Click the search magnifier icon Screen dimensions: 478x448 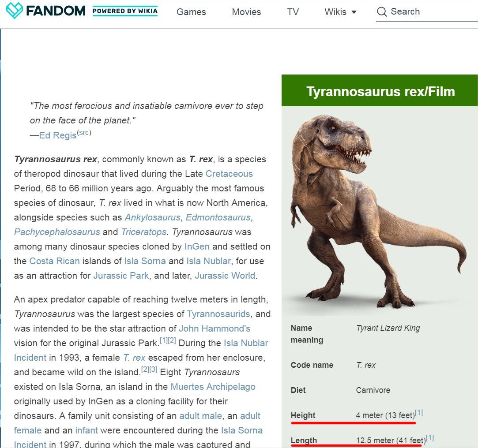[382, 12]
